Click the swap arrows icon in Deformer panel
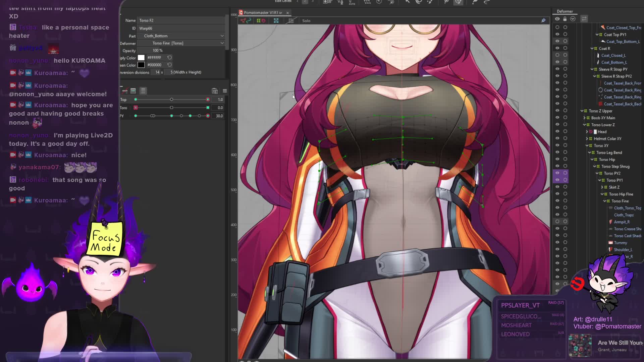 pyautogui.click(x=584, y=19)
